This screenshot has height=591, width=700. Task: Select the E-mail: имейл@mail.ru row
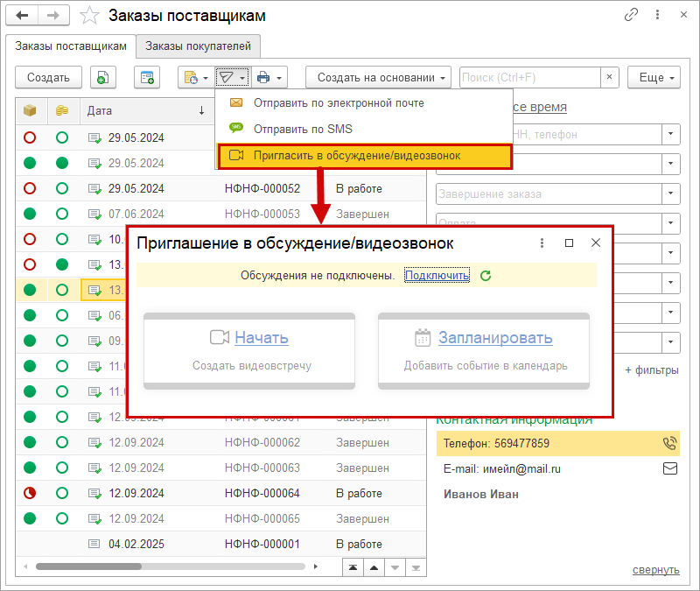click(x=558, y=468)
